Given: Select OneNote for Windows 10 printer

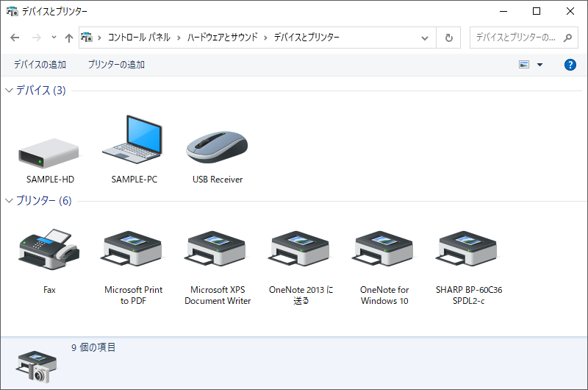Looking at the screenshot, I should coord(384,249).
